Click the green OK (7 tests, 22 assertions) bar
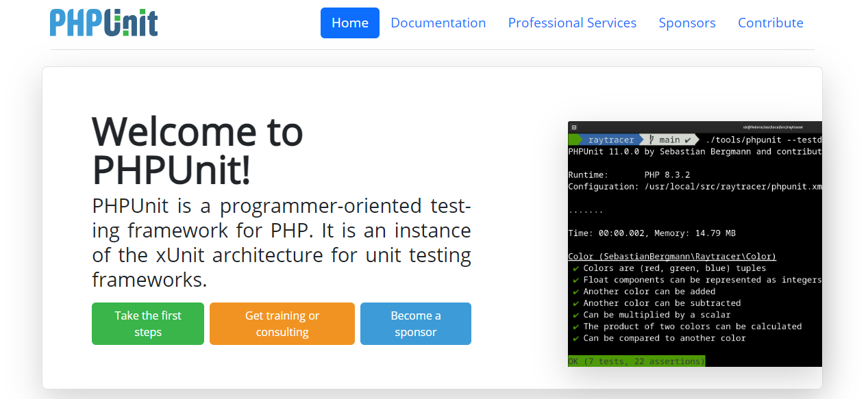868x399 pixels. (x=636, y=361)
